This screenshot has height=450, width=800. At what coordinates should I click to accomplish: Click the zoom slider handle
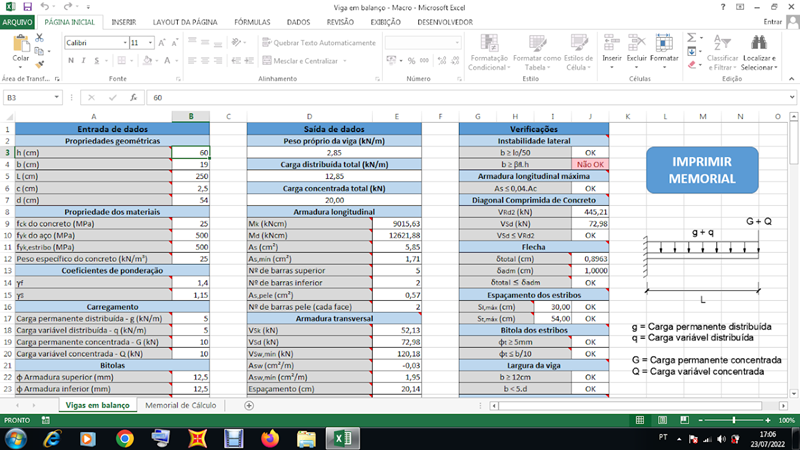(734, 420)
